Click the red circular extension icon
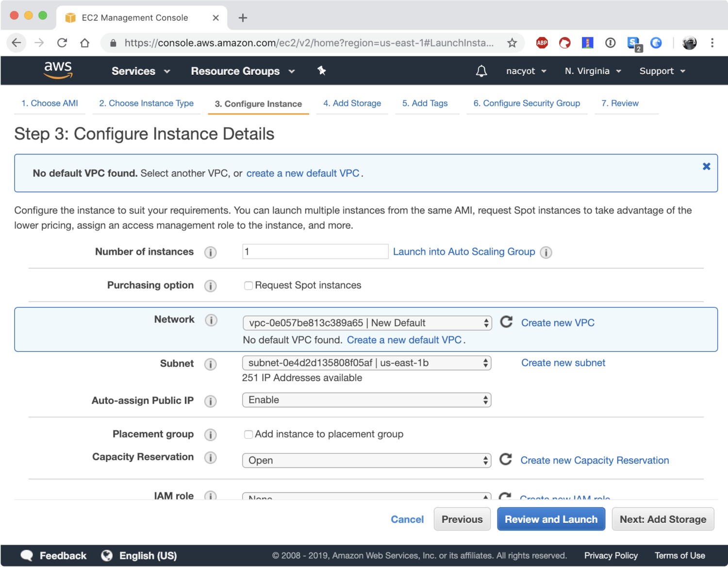The image size is (728, 567). [x=565, y=43]
